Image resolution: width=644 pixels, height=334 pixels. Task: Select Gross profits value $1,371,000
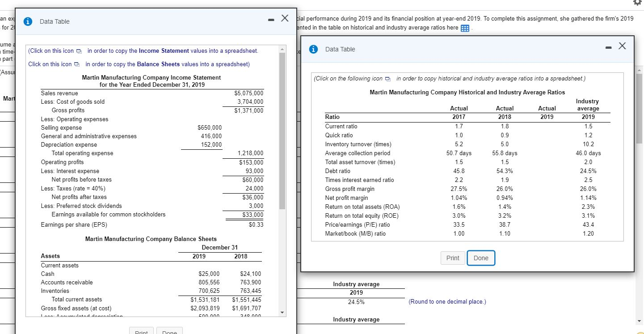(249, 110)
